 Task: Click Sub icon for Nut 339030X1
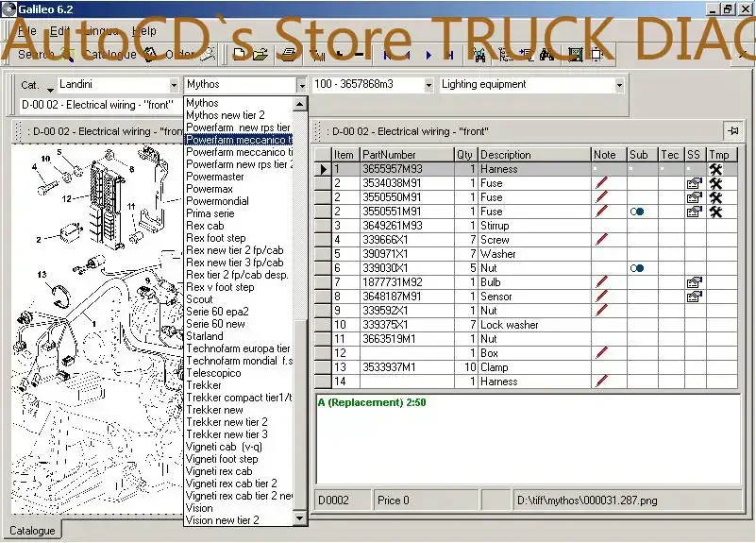(637, 268)
